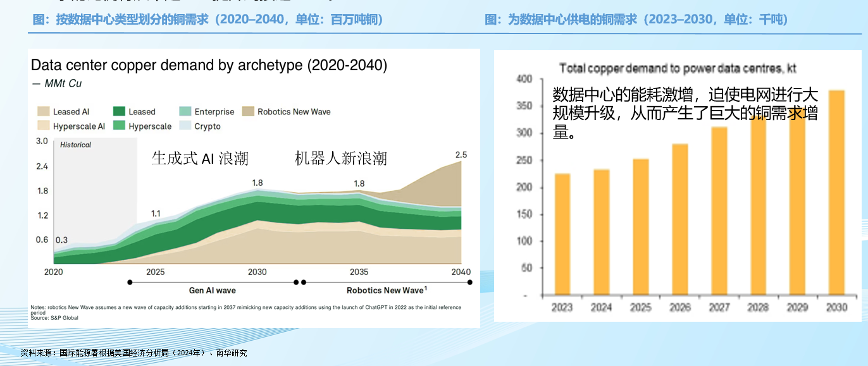Select the 2023 bar in copper demand chart
Image resolution: width=868 pixels, height=366 pixels.
pyautogui.click(x=562, y=234)
